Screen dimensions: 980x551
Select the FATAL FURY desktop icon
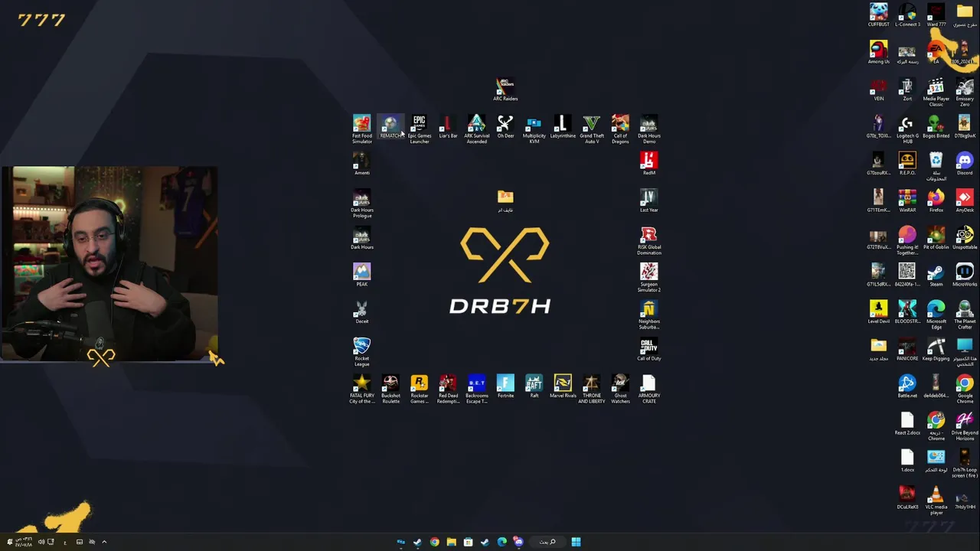(362, 390)
